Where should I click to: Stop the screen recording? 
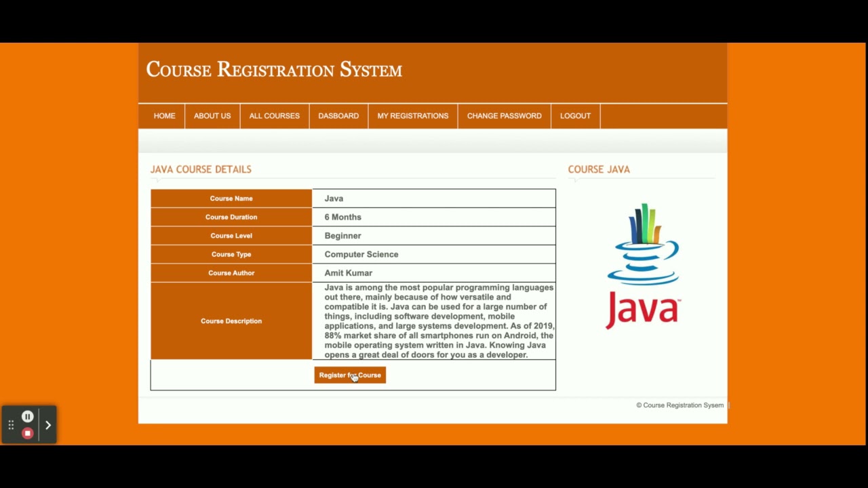[x=27, y=433]
